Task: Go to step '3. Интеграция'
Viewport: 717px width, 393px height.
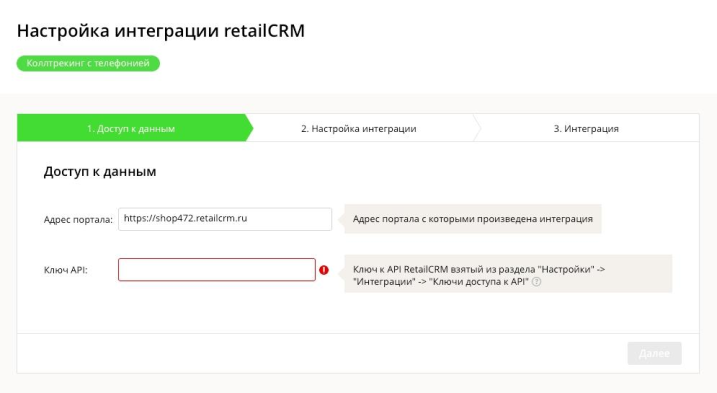Action: point(586,129)
